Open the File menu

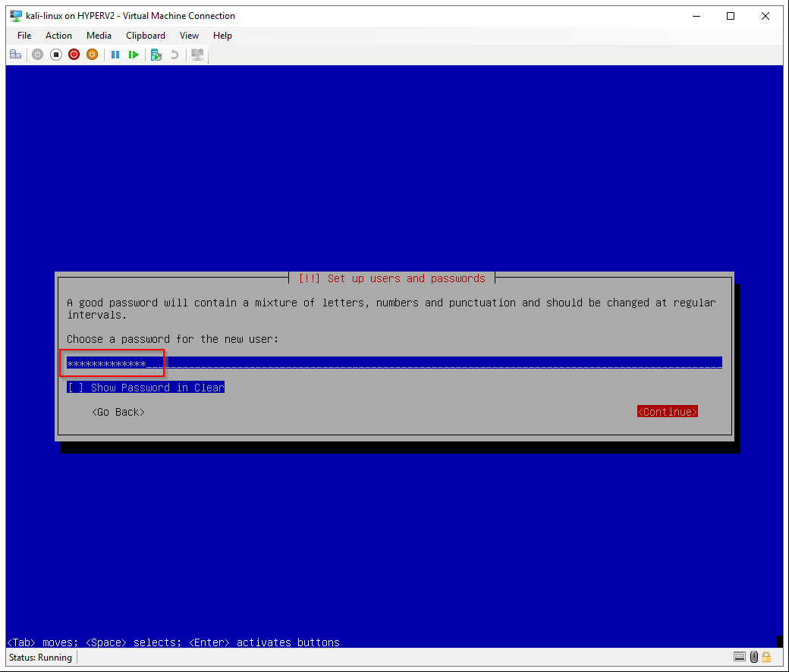pos(24,36)
